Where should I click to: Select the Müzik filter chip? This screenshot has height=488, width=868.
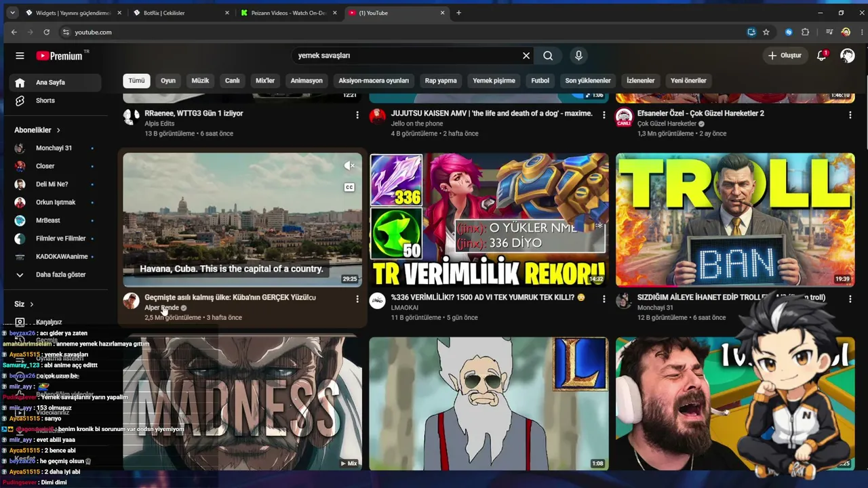(x=200, y=81)
